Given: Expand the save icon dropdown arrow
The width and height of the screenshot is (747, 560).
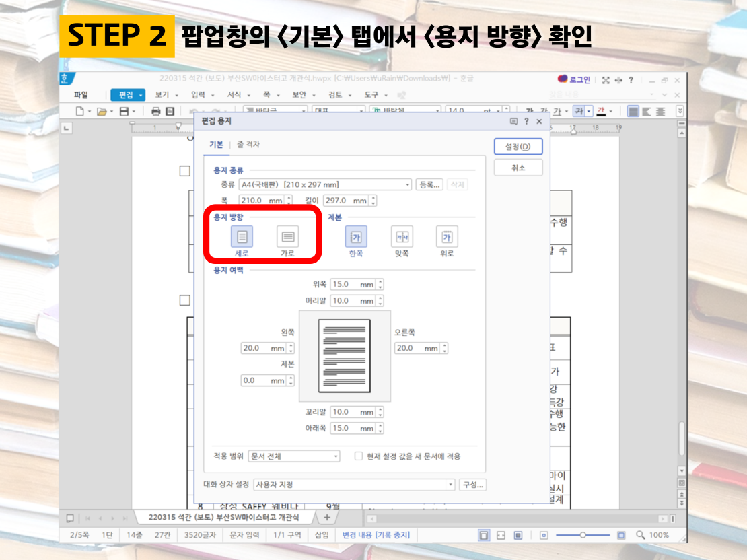Looking at the screenshot, I should click(x=133, y=112).
